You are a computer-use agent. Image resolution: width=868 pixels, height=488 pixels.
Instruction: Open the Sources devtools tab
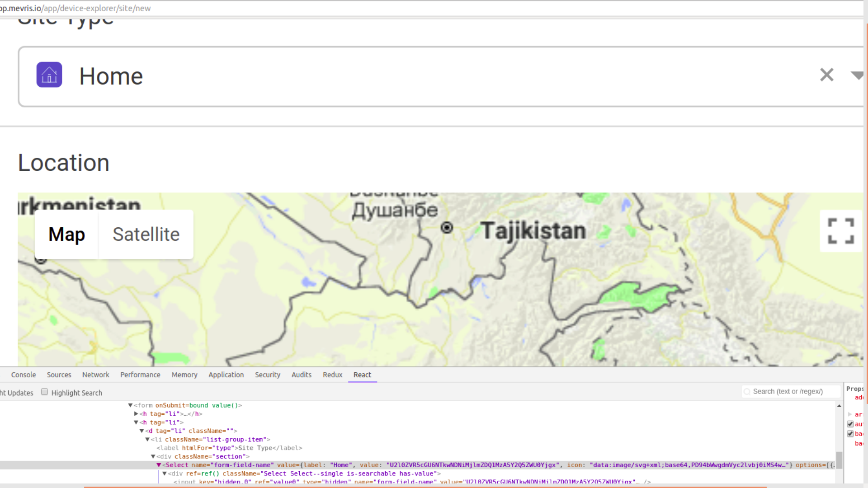click(x=59, y=375)
